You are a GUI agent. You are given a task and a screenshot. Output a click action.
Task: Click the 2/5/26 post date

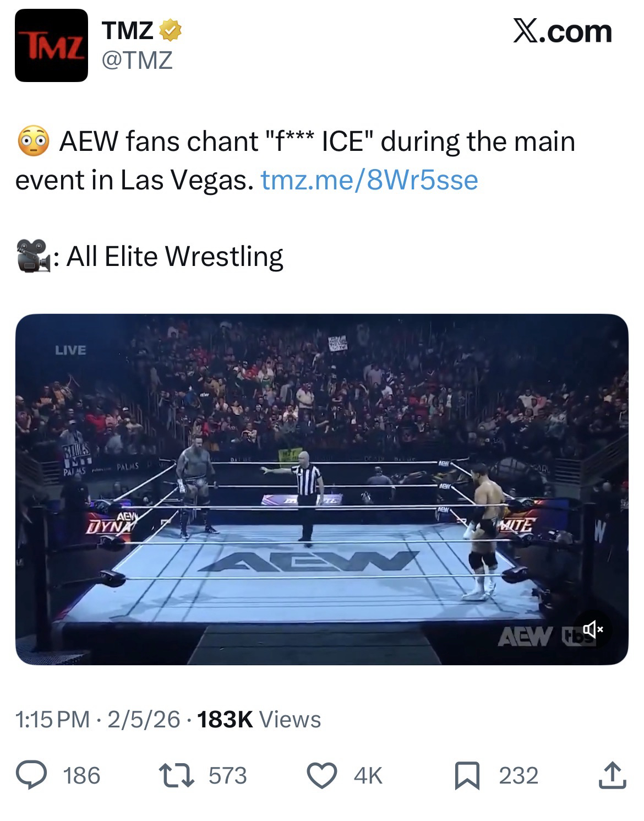(x=144, y=719)
